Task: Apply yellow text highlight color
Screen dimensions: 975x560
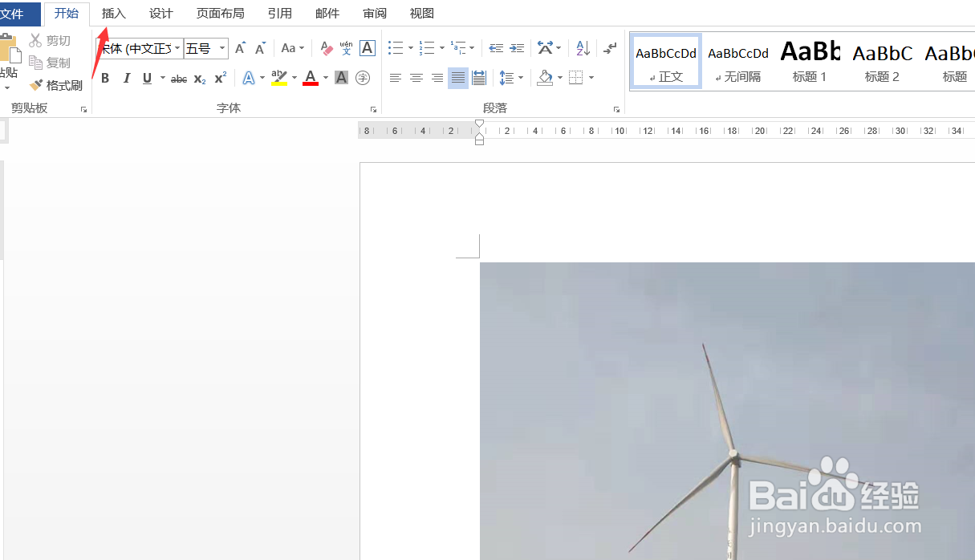Action: (x=278, y=78)
